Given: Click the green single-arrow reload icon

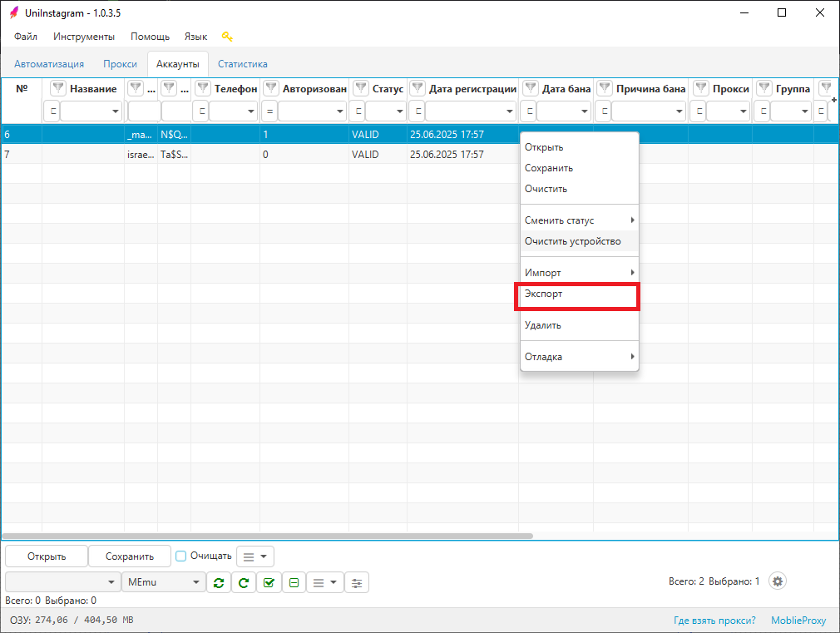Looking at the screenshot, I should [x=243, y=583].
